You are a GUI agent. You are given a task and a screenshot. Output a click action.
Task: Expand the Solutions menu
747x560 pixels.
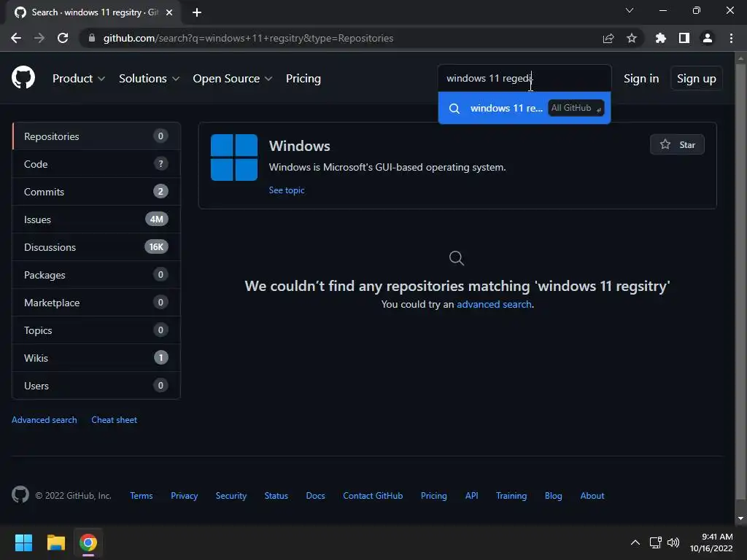(x=149, y=79)
